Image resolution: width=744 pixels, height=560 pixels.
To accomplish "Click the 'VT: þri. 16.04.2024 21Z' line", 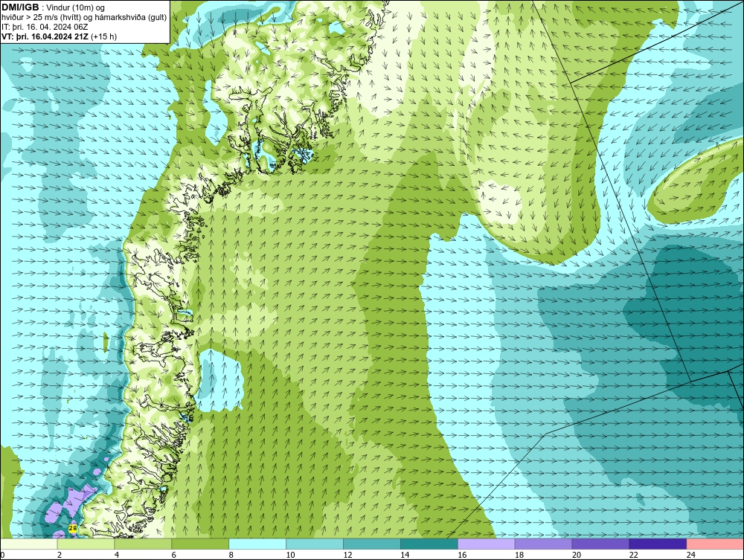I will click(45, 36).
